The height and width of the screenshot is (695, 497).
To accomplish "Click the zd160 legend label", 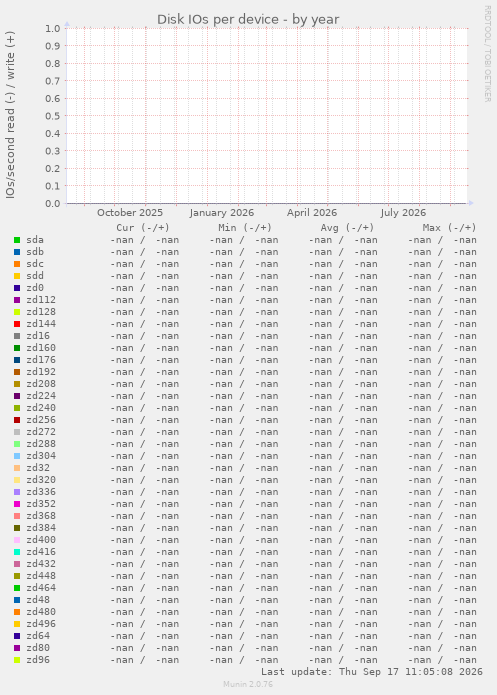I will (41, 348).
